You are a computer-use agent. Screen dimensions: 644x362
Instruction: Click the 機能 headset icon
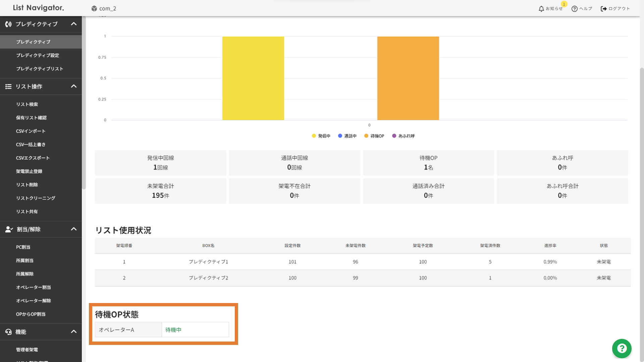[8, 332]
